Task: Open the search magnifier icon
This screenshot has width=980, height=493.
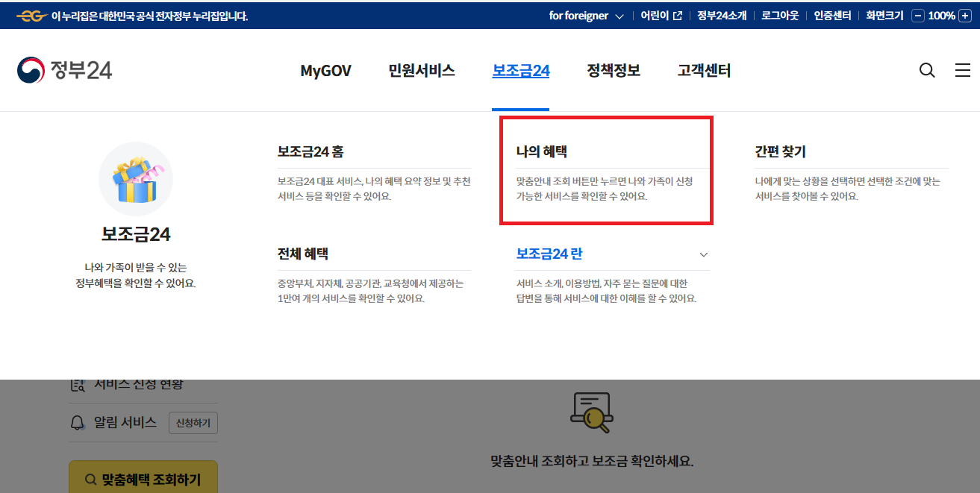Action: click(x=927, y=70)
